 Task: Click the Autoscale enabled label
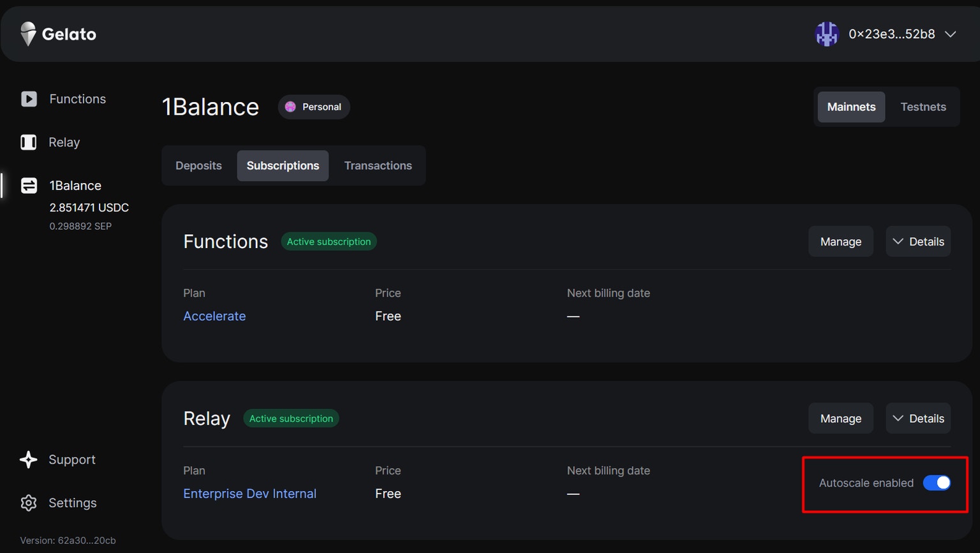click(x=866, y=483)
